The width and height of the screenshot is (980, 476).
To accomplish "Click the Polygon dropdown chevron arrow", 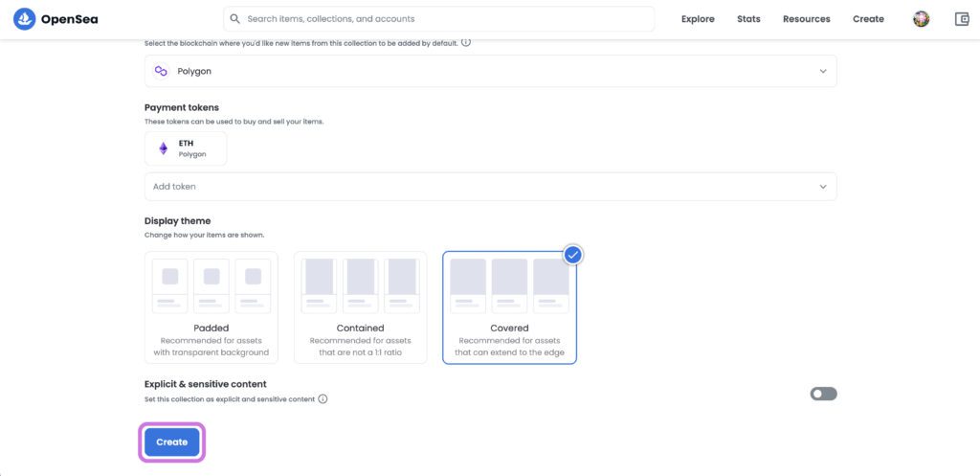I will [823, 71].
